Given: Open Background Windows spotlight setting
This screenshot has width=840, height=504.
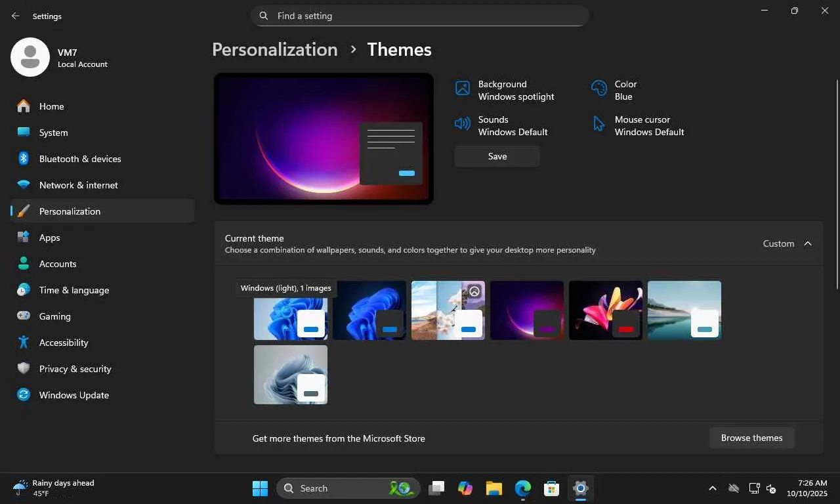Looking at the screenshot, I should pos(505,91).
